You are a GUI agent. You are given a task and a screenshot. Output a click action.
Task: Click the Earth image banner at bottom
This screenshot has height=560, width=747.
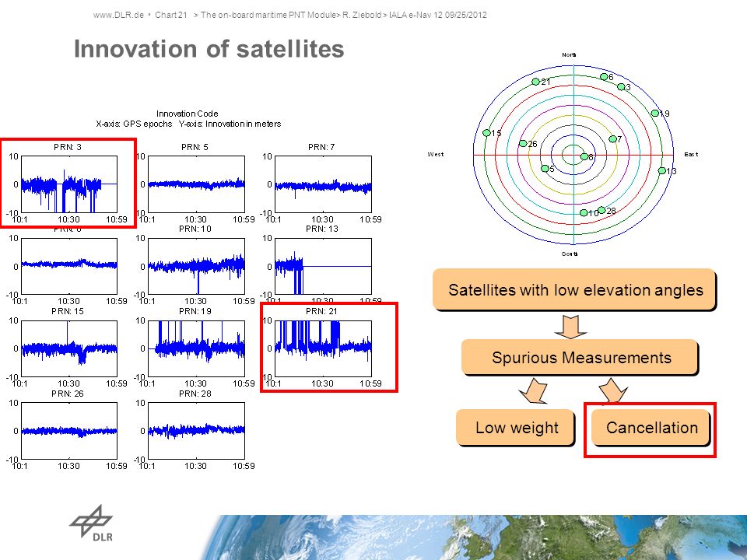(474, 537)
